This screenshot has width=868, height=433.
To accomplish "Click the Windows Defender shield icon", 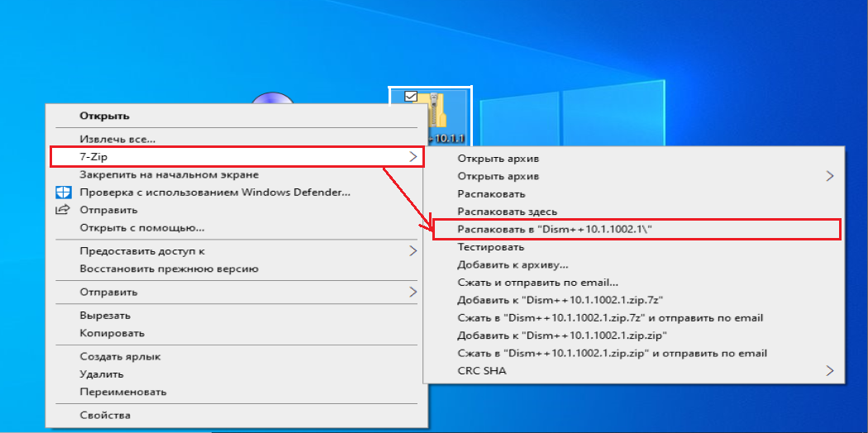I will [x=63, y=193].
